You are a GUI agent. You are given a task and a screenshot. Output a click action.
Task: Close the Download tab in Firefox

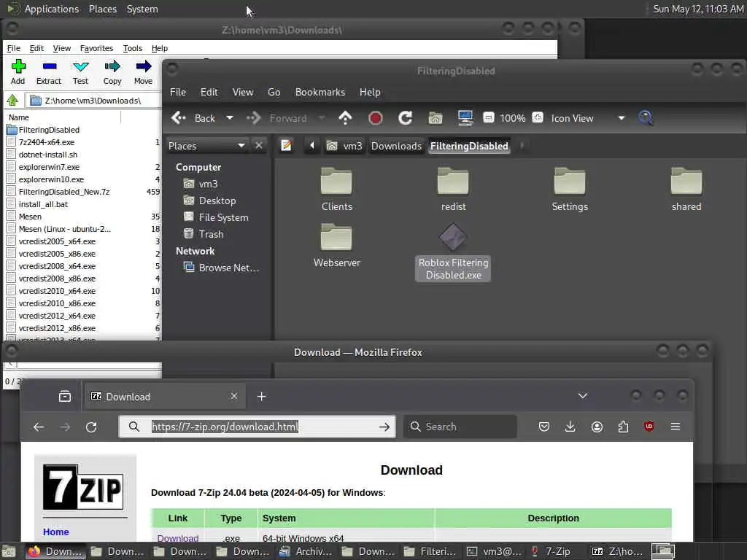tap(234, 396)
